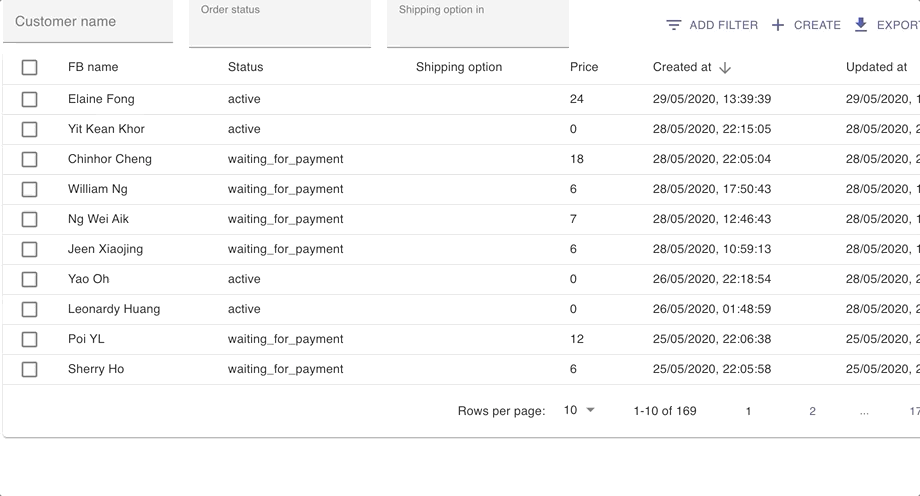Click the Export download icon
The width and height of the screenshot is (920, 496).
[x=861, y=25]
